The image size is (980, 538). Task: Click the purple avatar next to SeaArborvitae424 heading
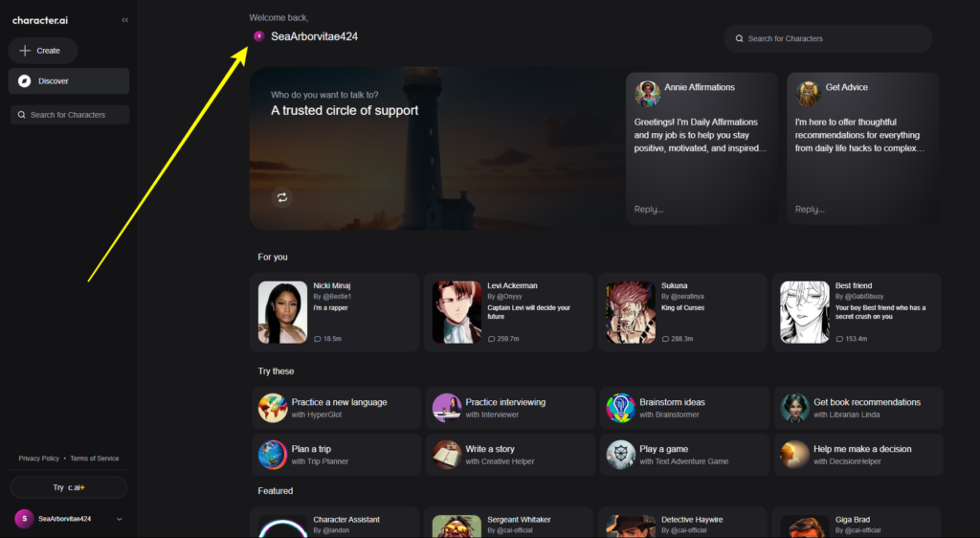point(258,36)
